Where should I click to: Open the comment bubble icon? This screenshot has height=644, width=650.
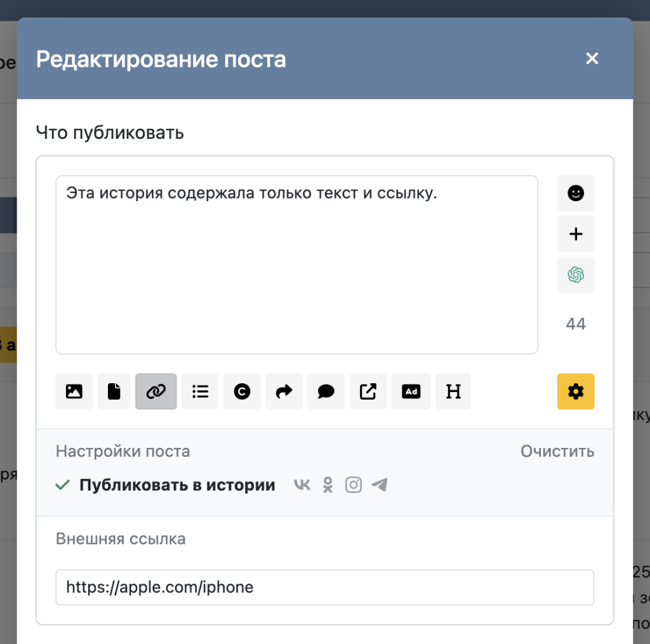coord(326,391)
